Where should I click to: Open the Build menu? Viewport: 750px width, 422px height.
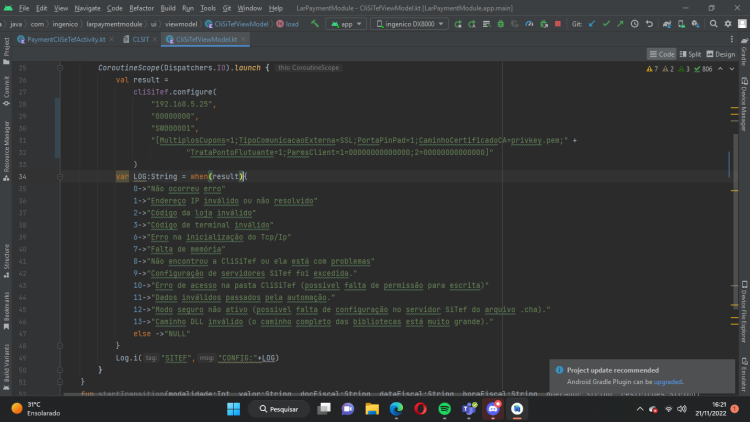click(x=168, y=8)
